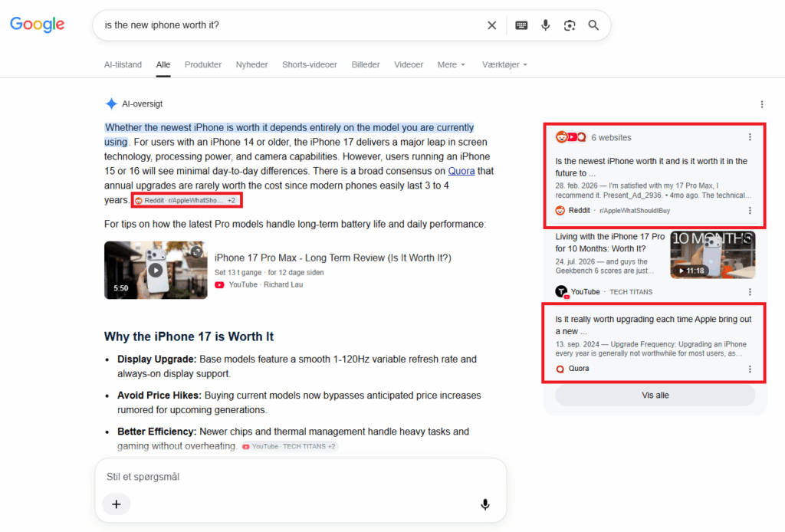
Task: Follow the Quora link in the summary
Action: point(461,171)
